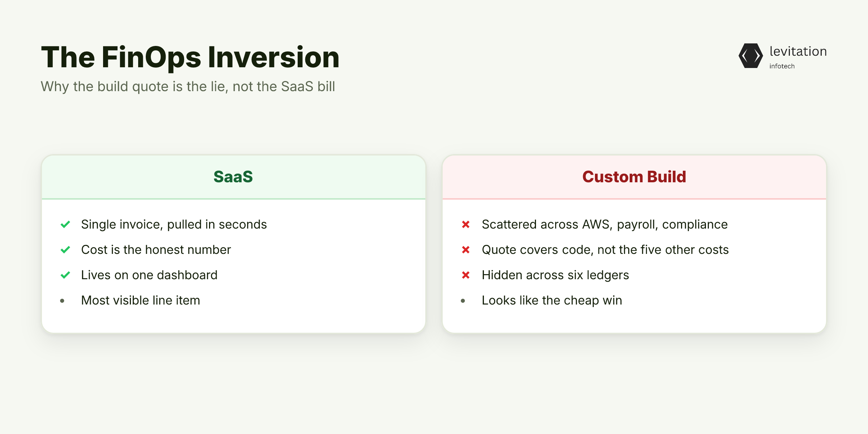
Task: Click the bullet dot beside Looks like the cheap win
Action: 463,301
